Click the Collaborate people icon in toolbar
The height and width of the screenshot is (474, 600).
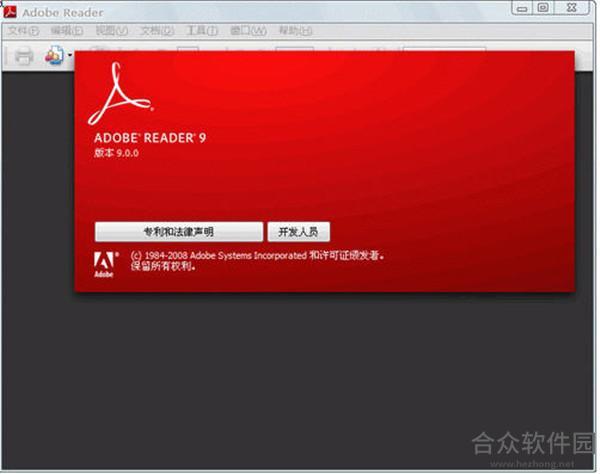pos(54,55)
